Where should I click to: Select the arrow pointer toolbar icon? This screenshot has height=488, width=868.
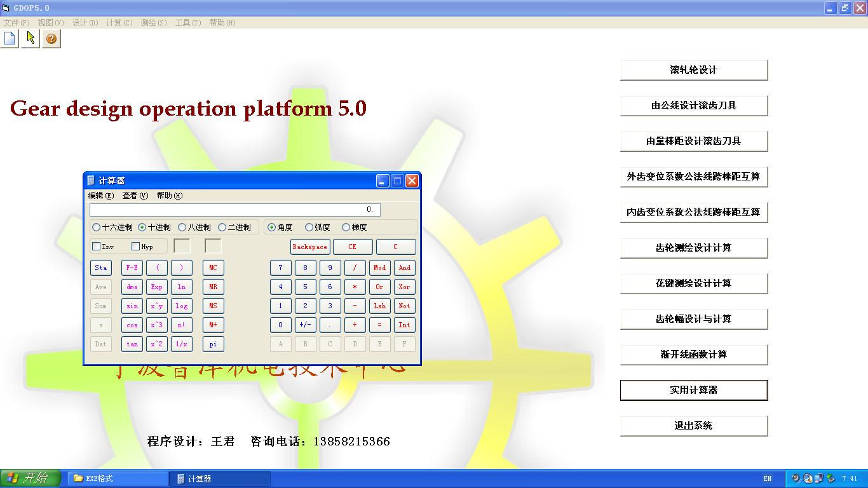[31, 38]
